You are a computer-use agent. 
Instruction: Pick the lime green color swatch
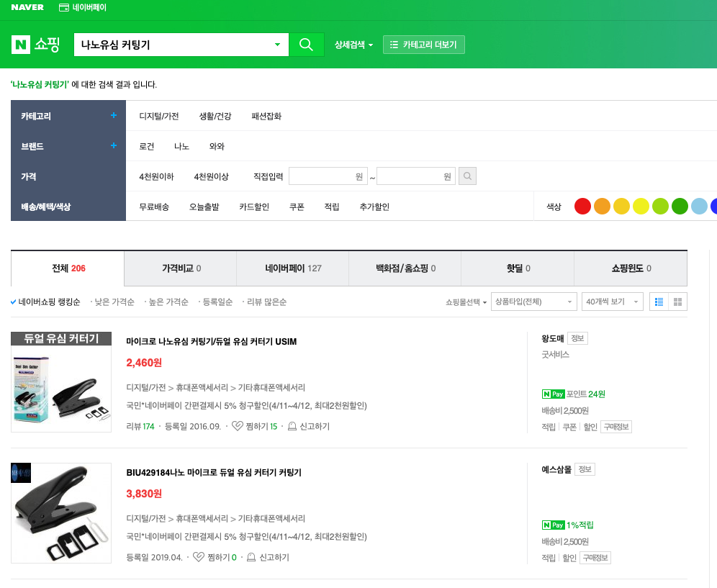(x=660, y=207)
